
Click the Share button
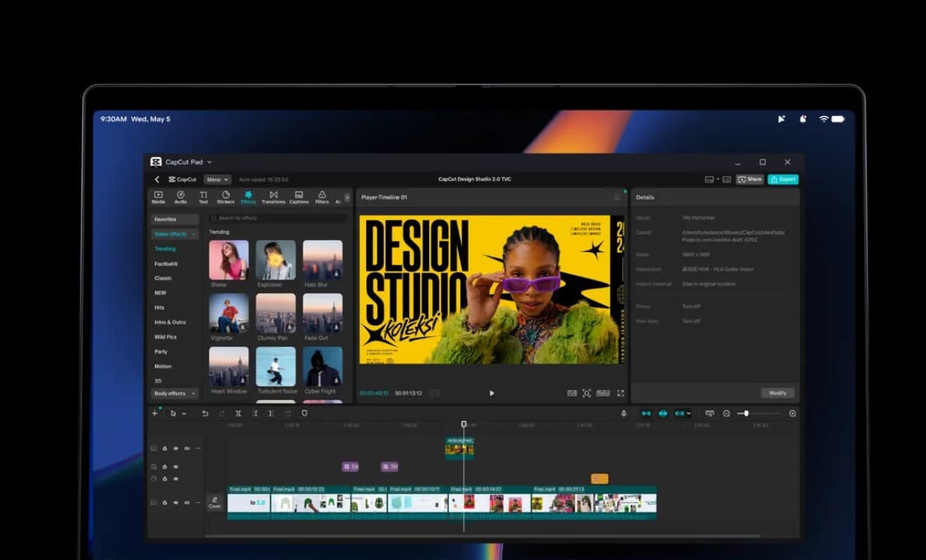point(750,180)
